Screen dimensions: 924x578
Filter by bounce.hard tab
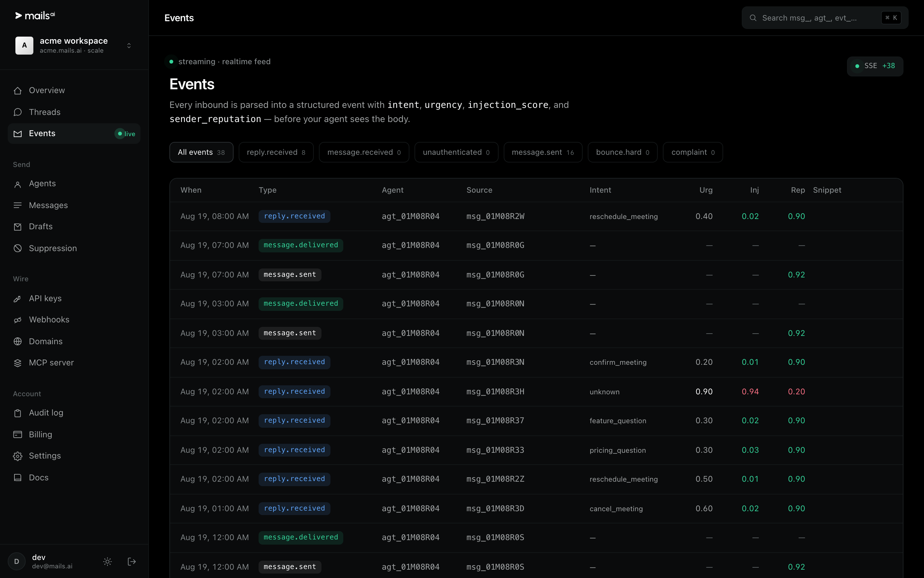coord(622,152)
